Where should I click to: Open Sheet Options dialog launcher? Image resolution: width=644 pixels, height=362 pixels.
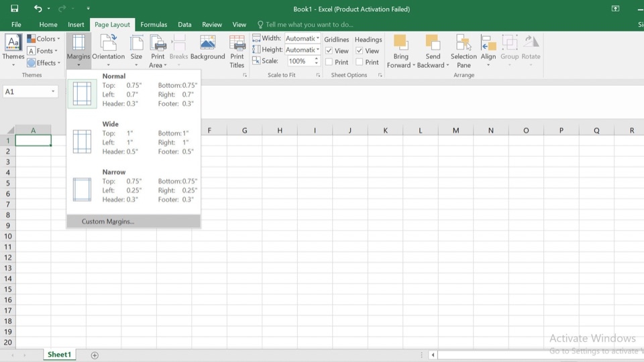point(380,75)
